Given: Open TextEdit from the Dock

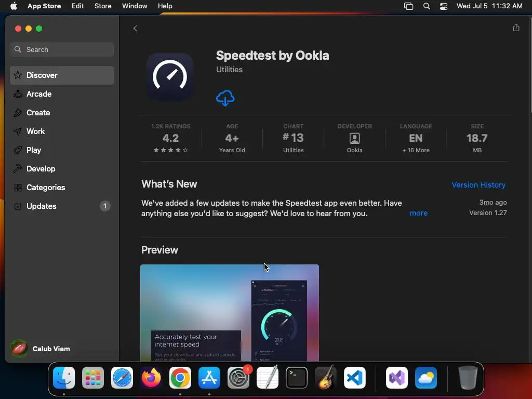Looking at the screenshot, I should (268, 378).
